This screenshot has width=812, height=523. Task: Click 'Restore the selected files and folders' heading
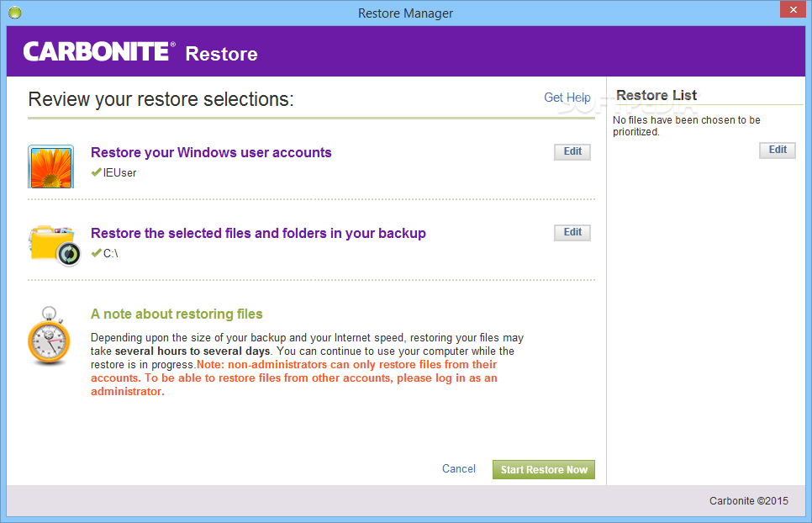click(x=258, y=234)
